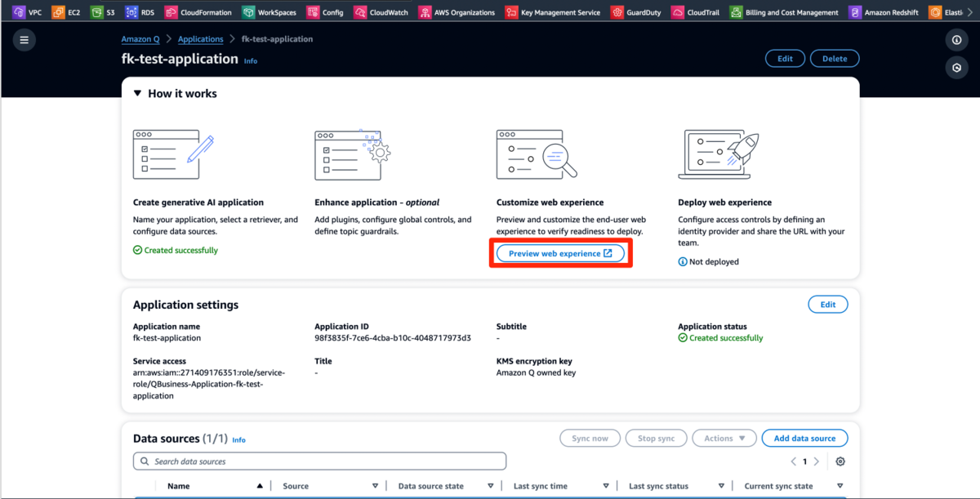The image size is (980, 499).
Task: Click the top Edit application button
Action: (x=785, y=59)
